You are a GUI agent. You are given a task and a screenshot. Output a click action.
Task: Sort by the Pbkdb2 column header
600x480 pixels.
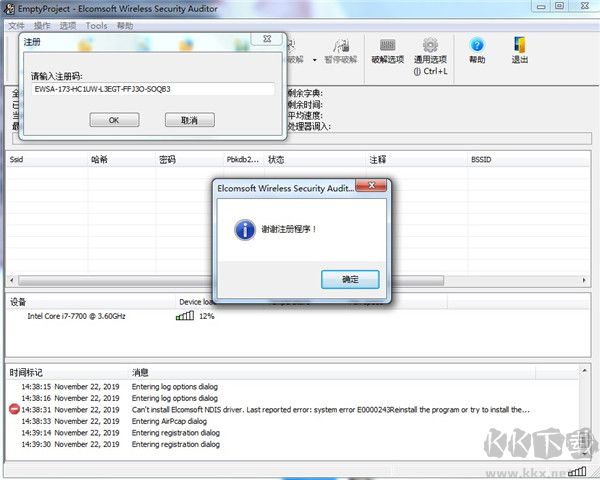coord(244,159)
